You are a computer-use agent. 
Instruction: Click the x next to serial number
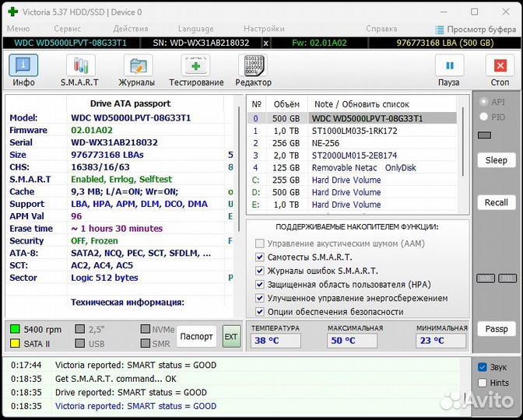click(266, 43)
